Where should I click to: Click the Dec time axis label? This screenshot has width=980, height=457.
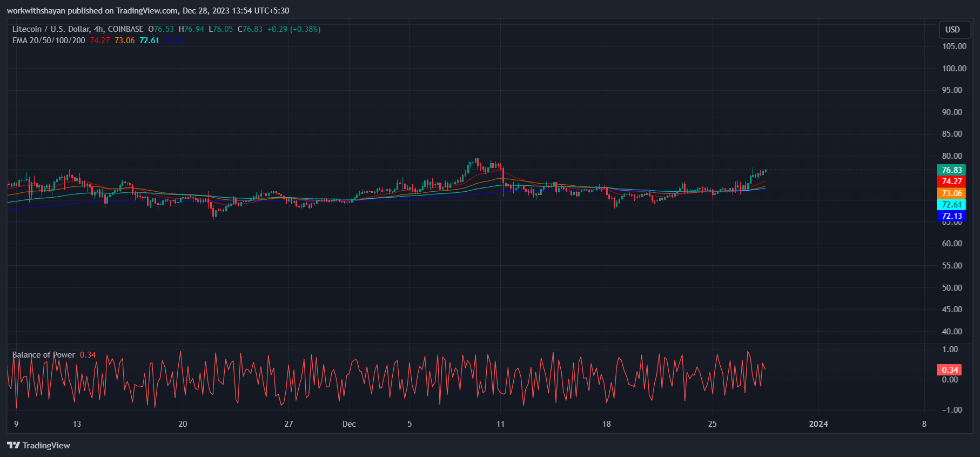coord(349,424)
